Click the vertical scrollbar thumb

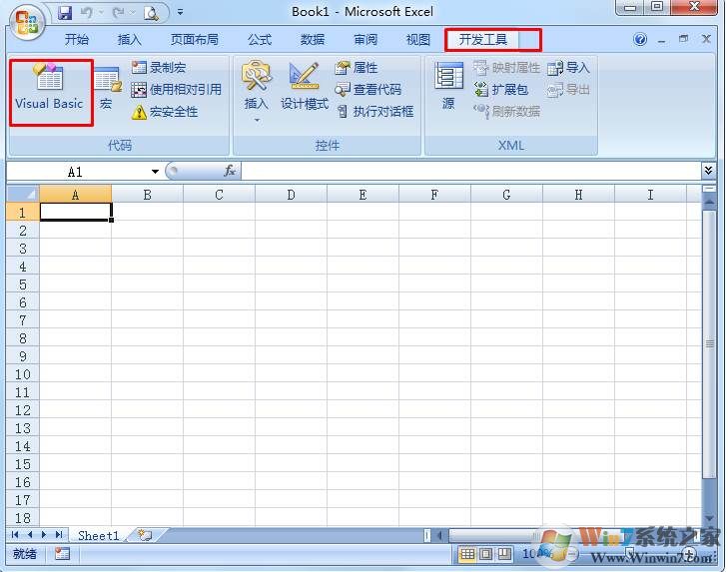pyautogui.click(x=709, y=344)
